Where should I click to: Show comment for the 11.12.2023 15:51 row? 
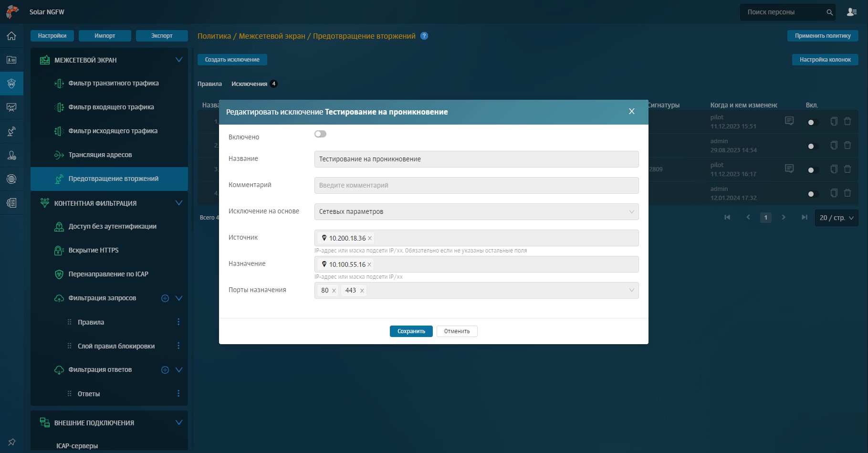[789, 121]
